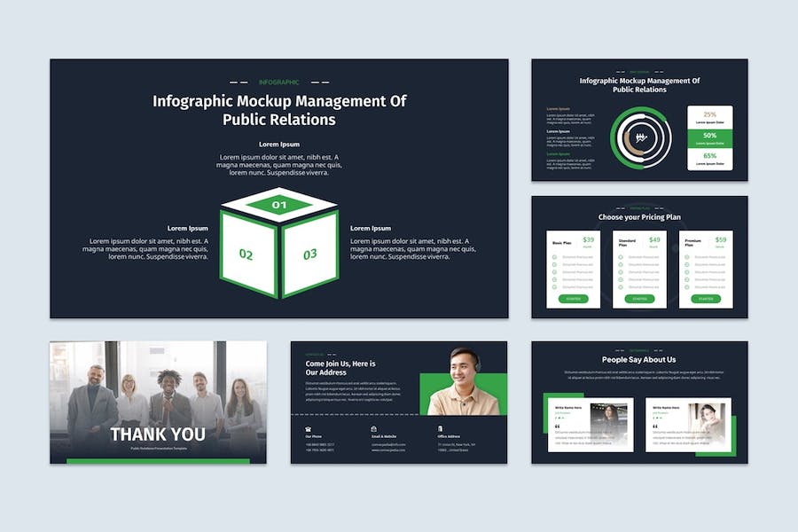Click the 02 face of the cube
The image size is (798, 532).
click(249, 254)
